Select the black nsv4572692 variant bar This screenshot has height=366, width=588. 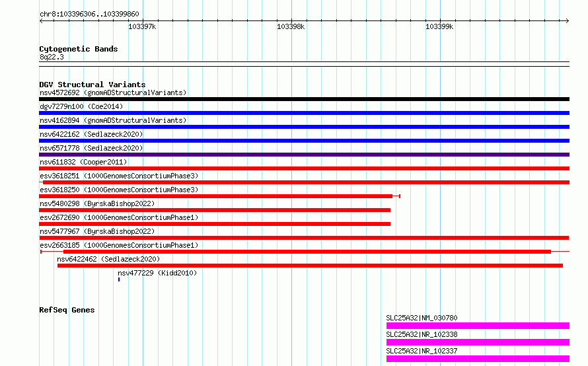pos(304,99)
